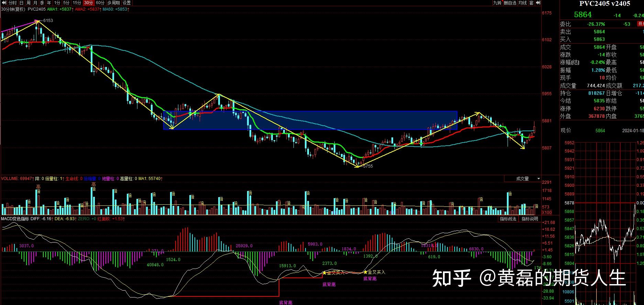
Task: Click the 5881 price axis label
Action: tap(547, 121)
